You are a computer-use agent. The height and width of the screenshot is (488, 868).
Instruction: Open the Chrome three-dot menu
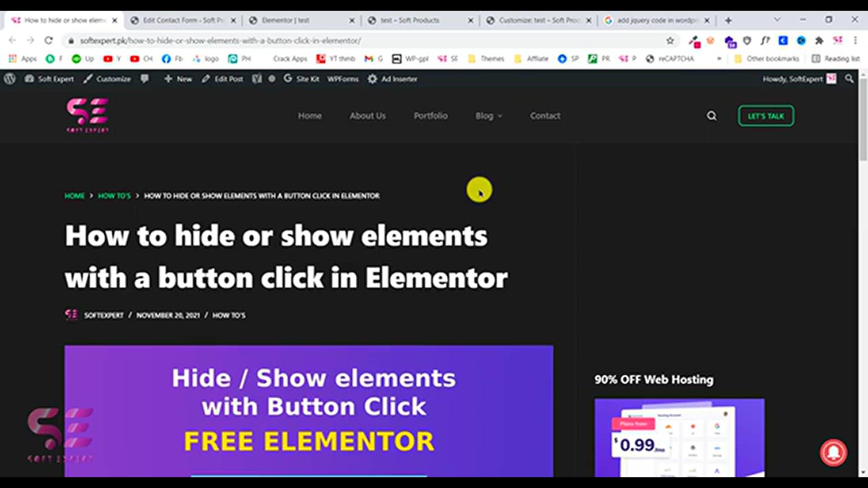855,41
